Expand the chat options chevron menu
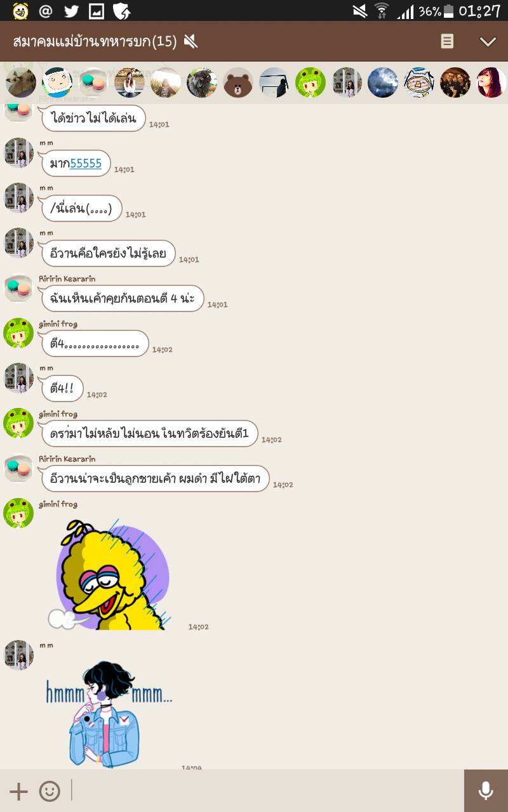The width and height of the screenshot is (508, 812). (488, 42)
